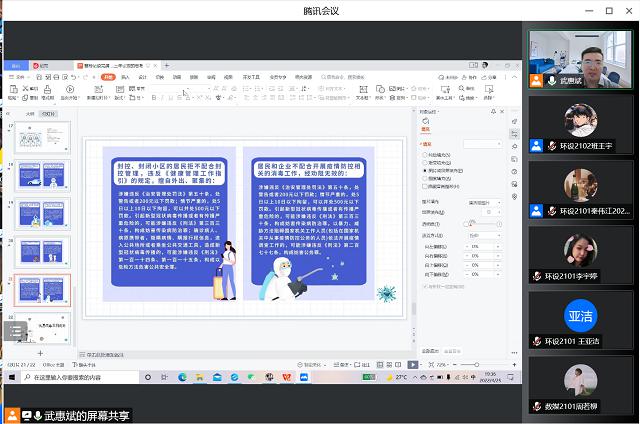Switch to slide sorter view icon
The height and width of the screenshot is (424, 640).
[x=389, y=364]
